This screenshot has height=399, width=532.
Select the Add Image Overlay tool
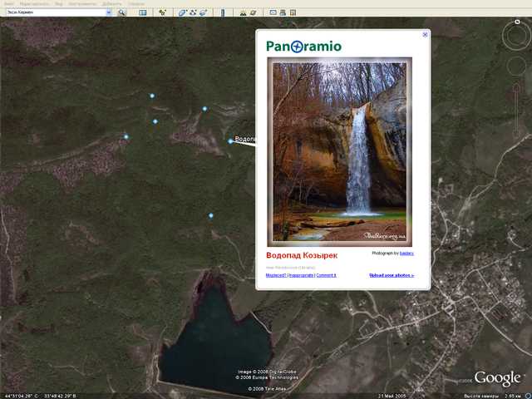click(x=204, y=13)
